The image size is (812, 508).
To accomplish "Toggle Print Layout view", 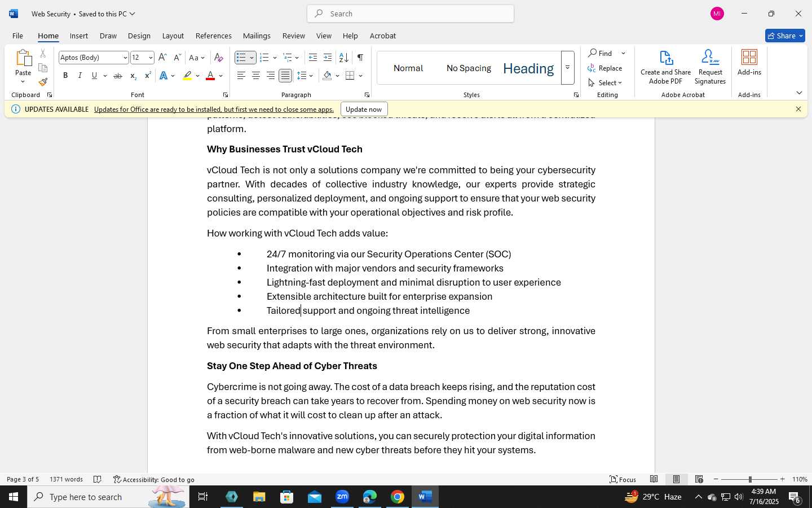I will click(x=677, y=479).
